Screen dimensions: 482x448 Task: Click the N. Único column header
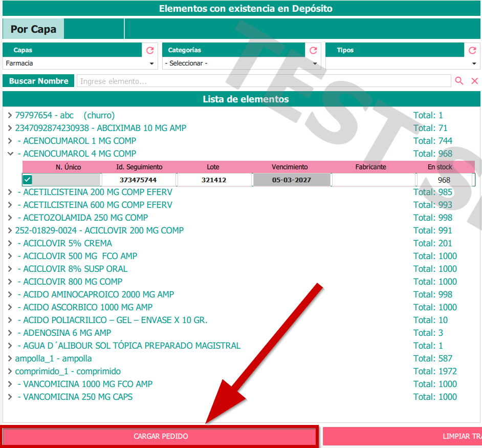tap(68, 167)
